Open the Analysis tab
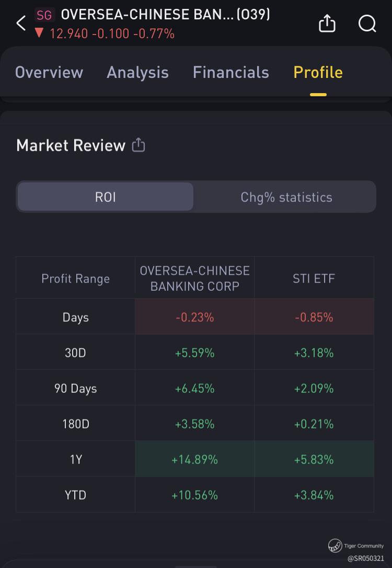The height and width of the screenshot is (568, 392). 137,72
